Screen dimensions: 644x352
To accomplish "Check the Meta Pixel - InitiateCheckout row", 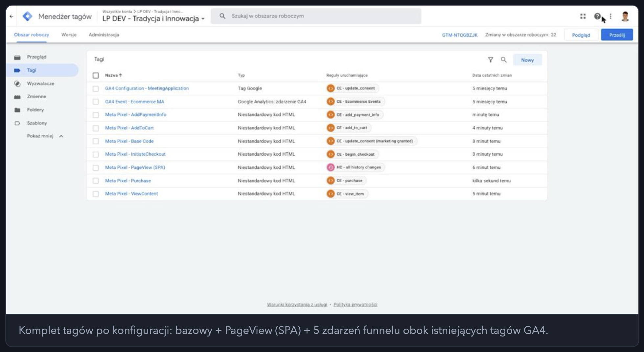I will pyautogui.click(x=96, y=154).
